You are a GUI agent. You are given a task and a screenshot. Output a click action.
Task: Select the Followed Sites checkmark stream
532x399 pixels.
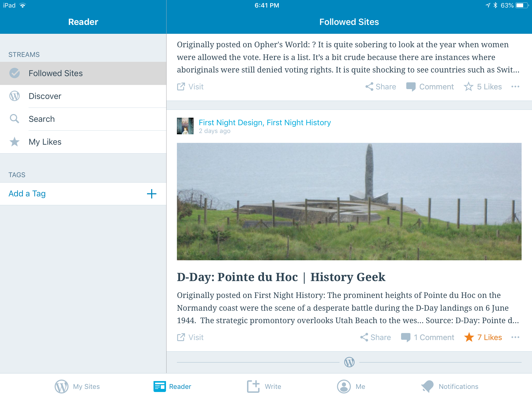click(15, 73)
